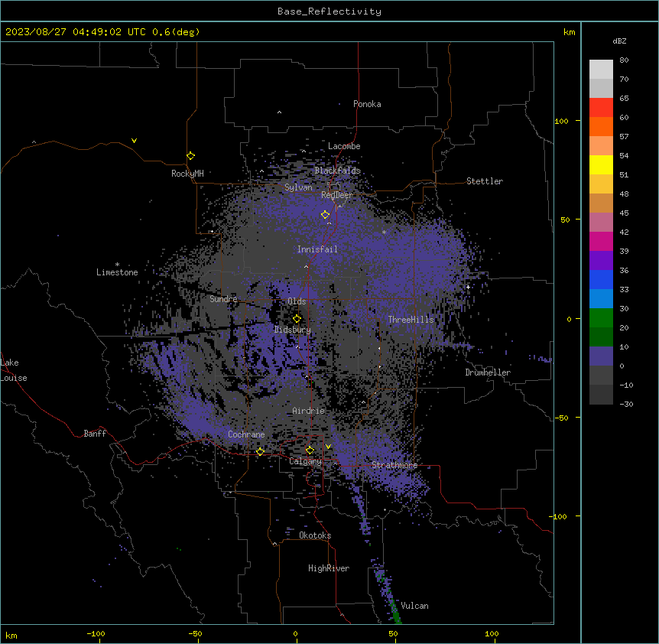Click the royal blue 36 to 33 swatch
The image size is (659, 644).
601,279
